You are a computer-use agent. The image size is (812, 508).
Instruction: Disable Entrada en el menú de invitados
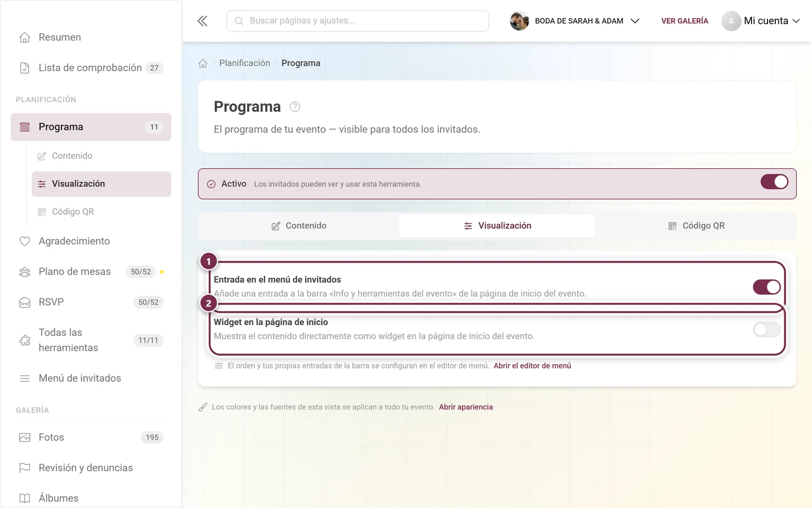pyautogui.click(x=767, y=287)
